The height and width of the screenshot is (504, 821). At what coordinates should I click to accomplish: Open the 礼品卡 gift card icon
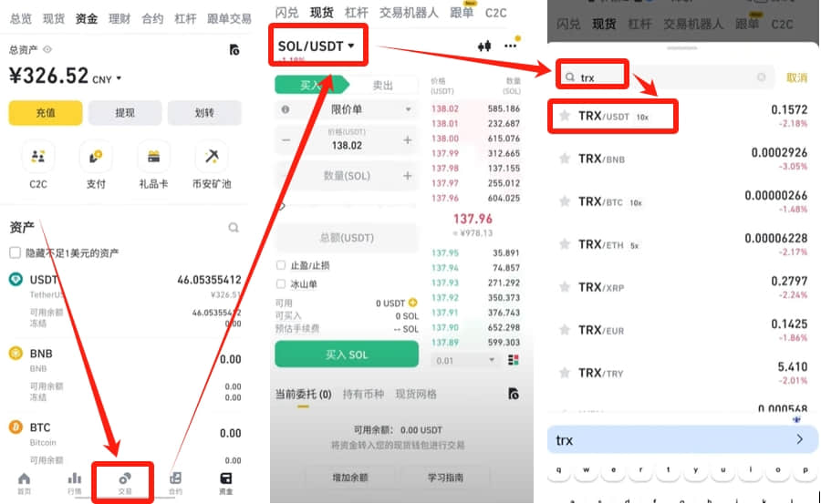click(153, 157)
